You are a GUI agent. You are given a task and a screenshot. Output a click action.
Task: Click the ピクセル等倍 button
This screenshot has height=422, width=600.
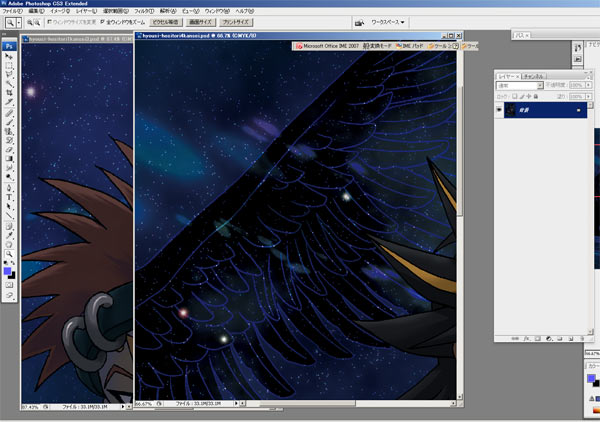[x=166, y=23]
